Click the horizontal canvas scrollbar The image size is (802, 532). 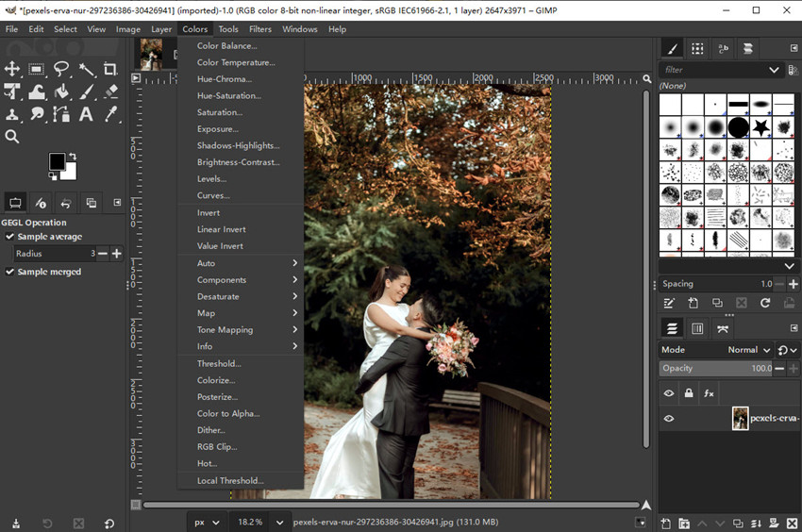pos(391,505)
